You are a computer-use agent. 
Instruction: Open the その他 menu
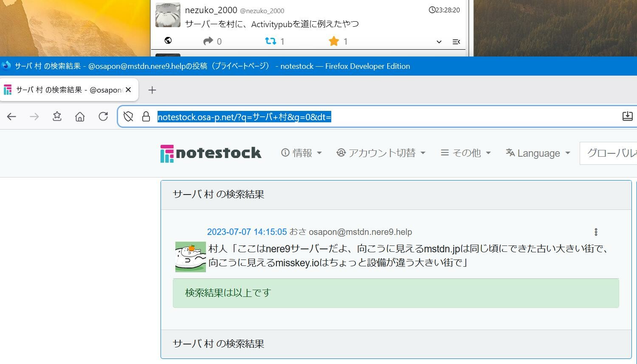tap(466, 153)
